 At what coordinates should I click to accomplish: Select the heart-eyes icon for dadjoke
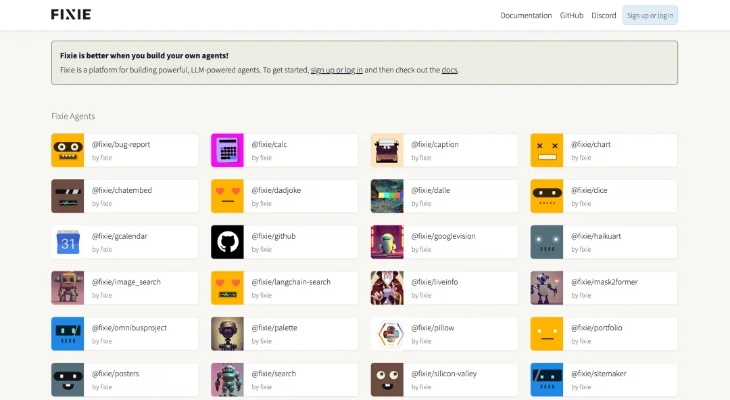(227, 196)
